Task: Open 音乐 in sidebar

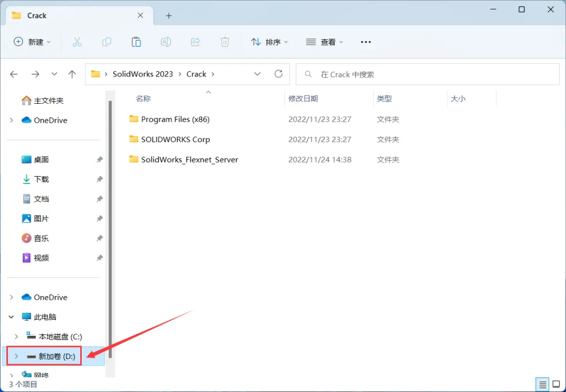Action: pos(35,238)
